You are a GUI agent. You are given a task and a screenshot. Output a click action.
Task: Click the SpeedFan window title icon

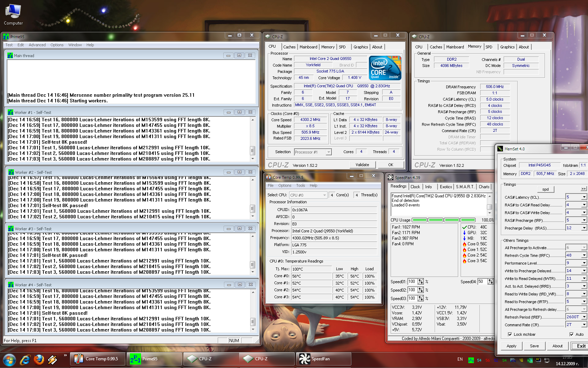(x=391, y=177)
